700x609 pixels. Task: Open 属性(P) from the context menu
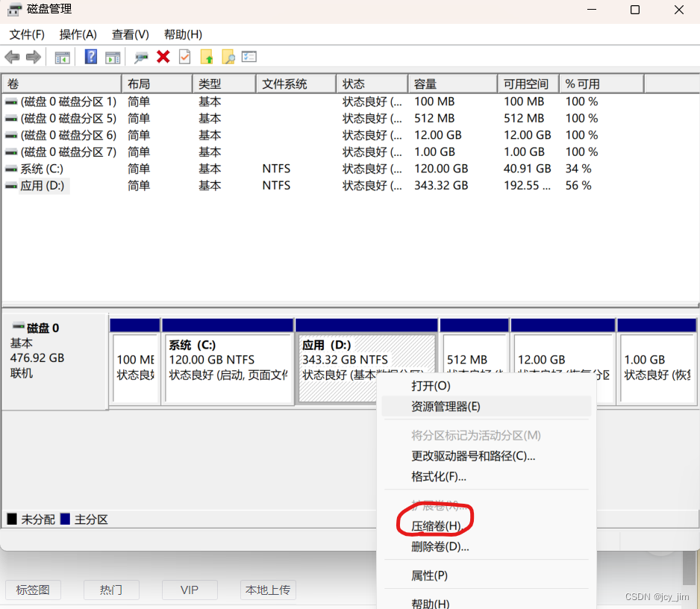[487, 575]
